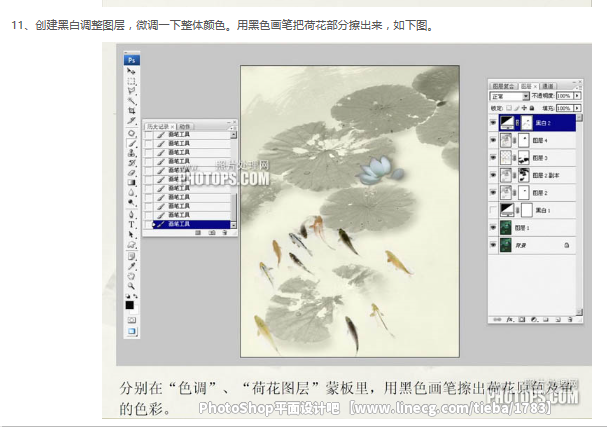Show the hidden 黑白 1 layer

tap(493, 210)
